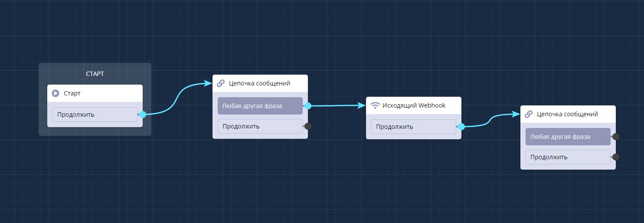Click the dark connector of Продолжить in the last chain node
644x223 pixels.
tap(615, 157)
